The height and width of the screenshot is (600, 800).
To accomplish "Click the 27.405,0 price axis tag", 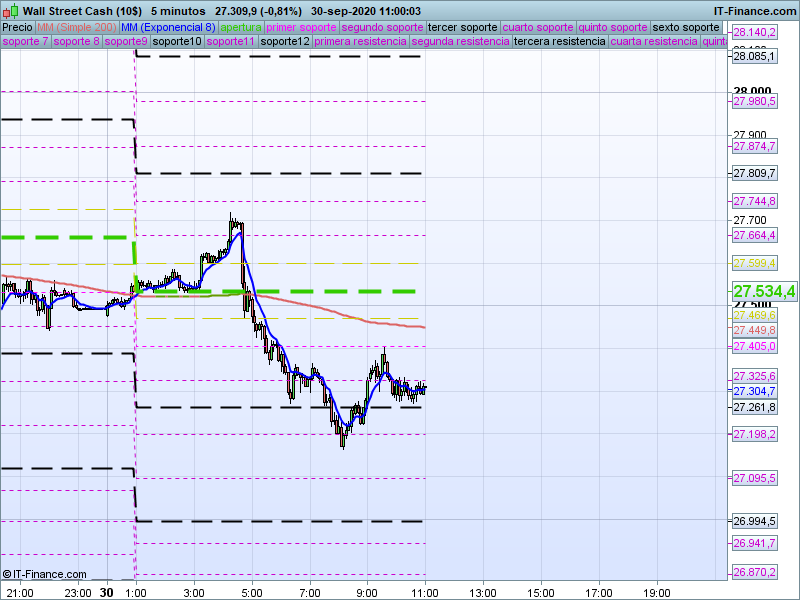I will point(755,346).
